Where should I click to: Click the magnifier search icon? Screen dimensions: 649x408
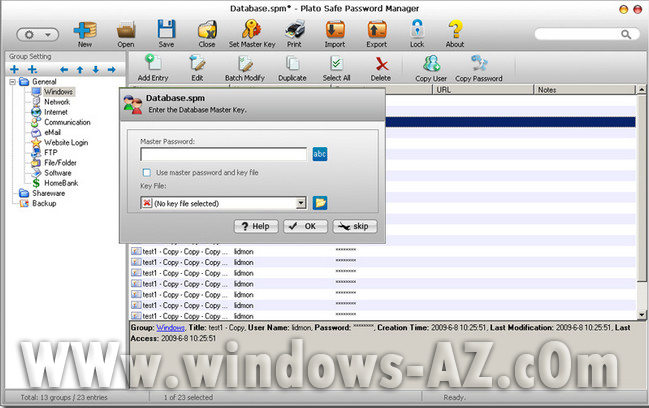[x=626, y=34]
